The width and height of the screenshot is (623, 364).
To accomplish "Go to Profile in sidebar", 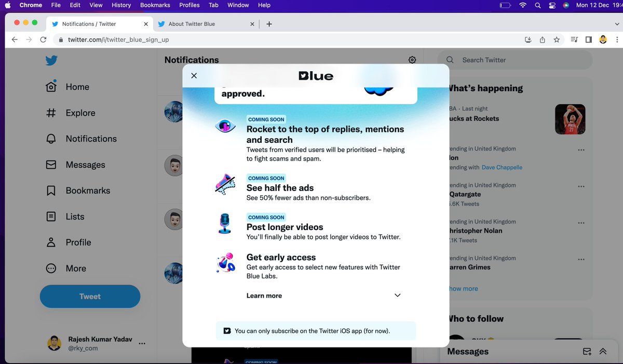I will (68, 242).
